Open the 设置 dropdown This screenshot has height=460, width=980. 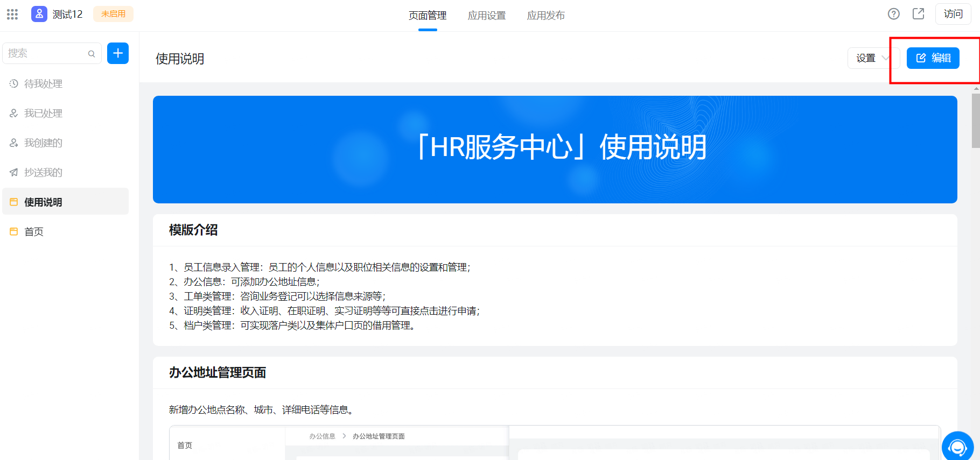tap(873, 58)
